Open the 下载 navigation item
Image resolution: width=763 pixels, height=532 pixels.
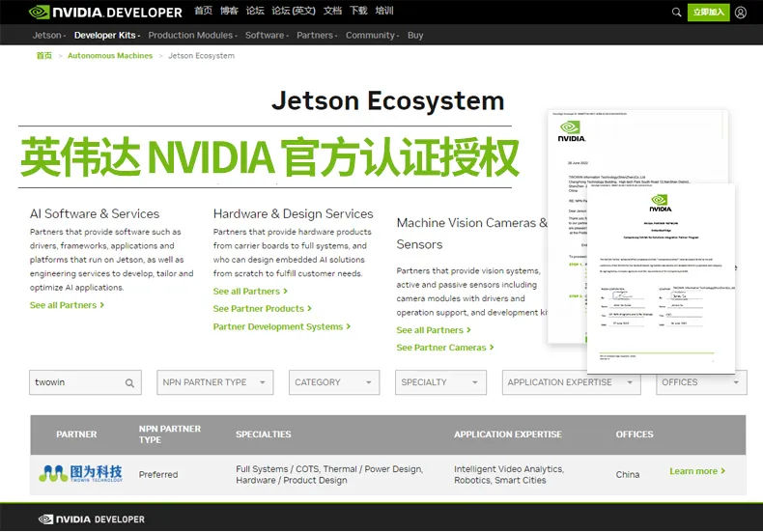point(358,11)
